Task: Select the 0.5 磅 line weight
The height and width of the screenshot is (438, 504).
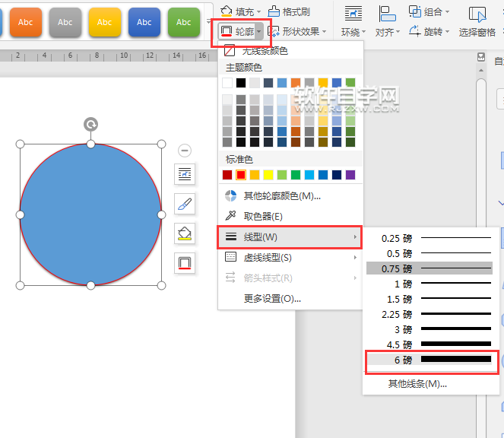Action: 430,253
